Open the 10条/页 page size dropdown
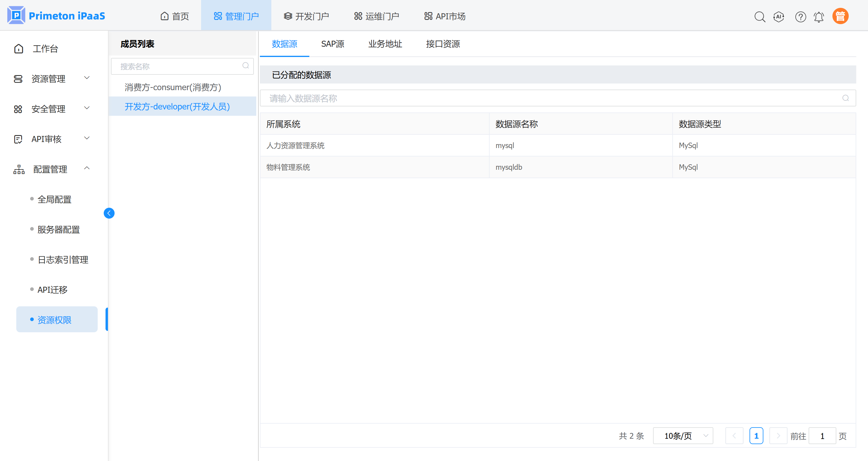Screen dimensions: 868x461 [683, 436]
